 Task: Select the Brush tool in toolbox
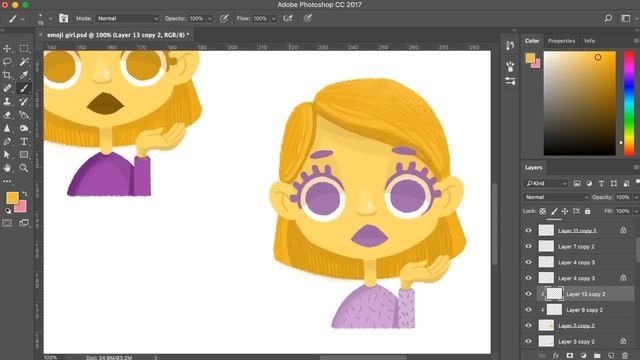[24, 88]
